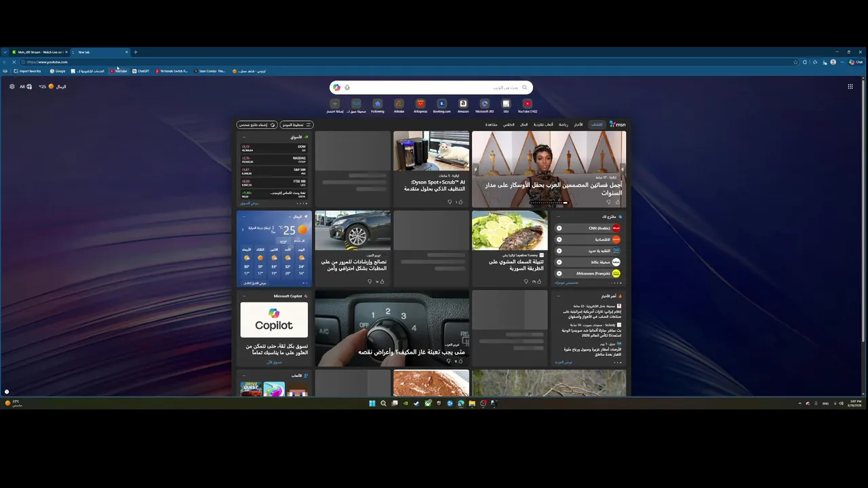This screenshot has width=868, height=488.
Task: Open ChatGPT bookmark in favorites bar
Action: 141,71
